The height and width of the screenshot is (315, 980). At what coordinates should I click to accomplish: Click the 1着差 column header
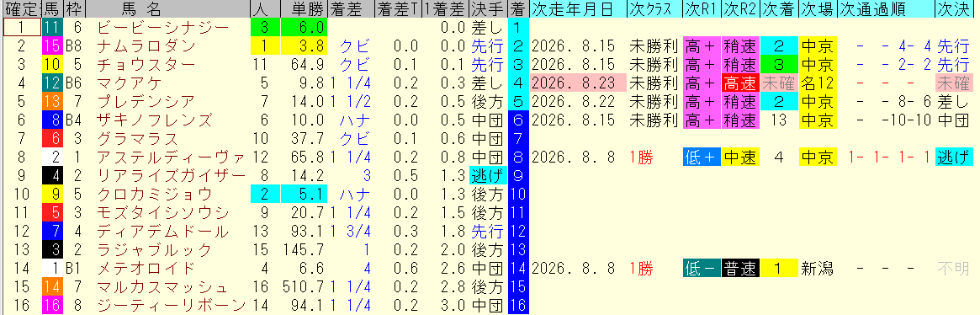click(x=446, y=8)
